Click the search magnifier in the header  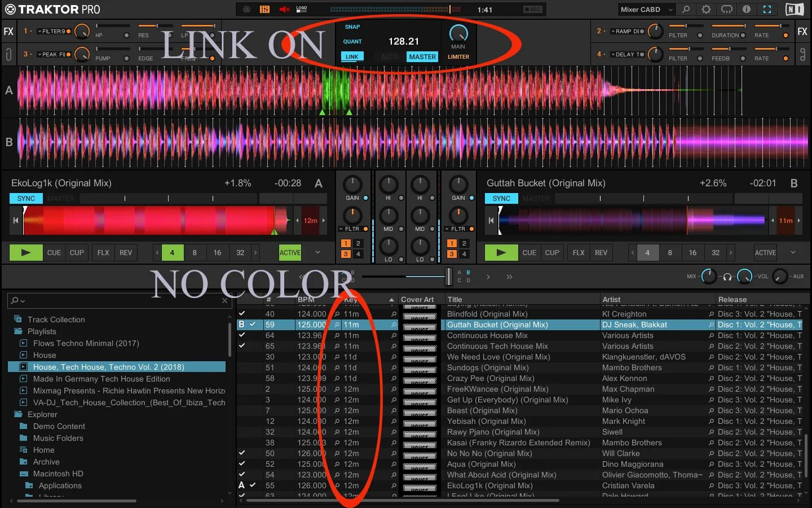coord(686,9)
